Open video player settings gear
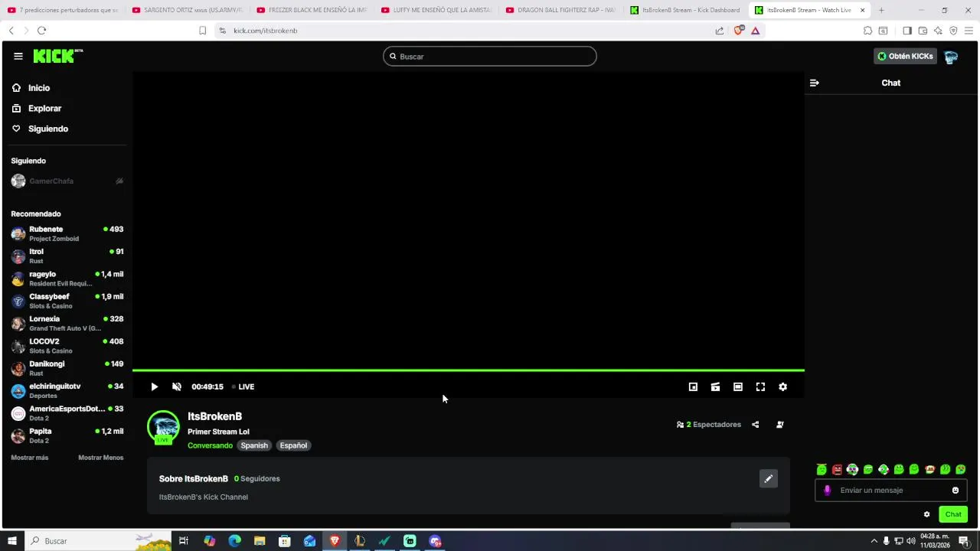 coord(782,386)
